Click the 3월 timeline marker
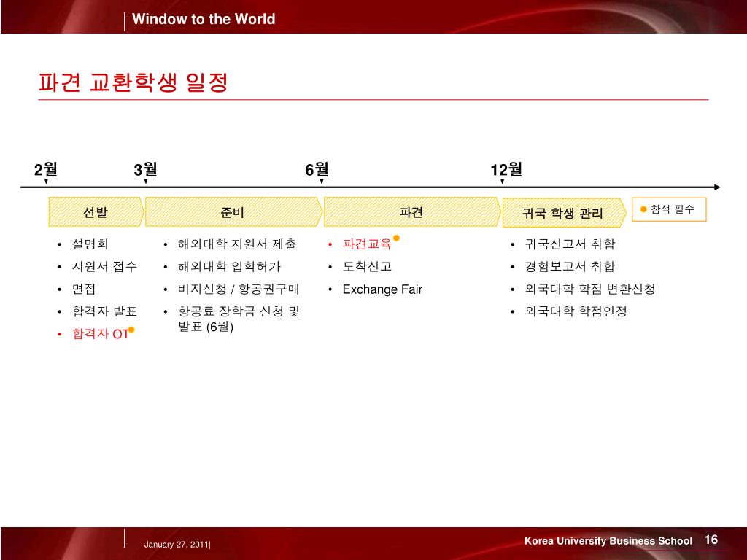This screenshot has height=560, width=747. click(145, 169)
